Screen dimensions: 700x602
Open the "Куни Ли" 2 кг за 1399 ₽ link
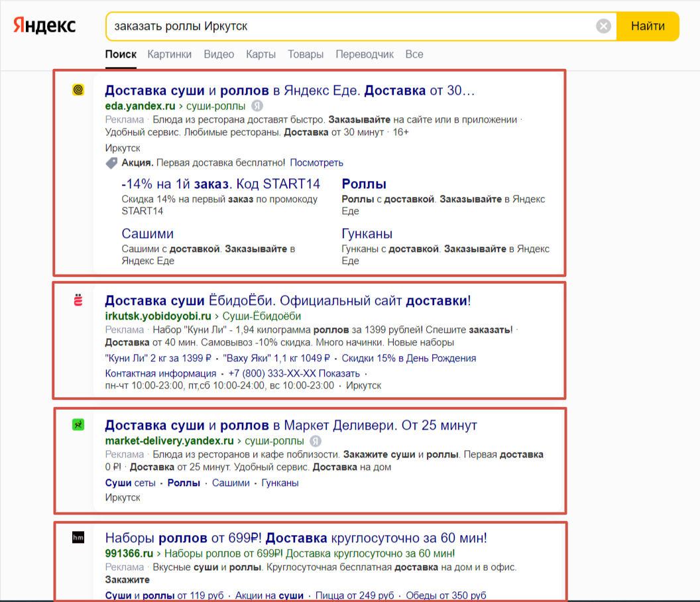coord(158,358)
